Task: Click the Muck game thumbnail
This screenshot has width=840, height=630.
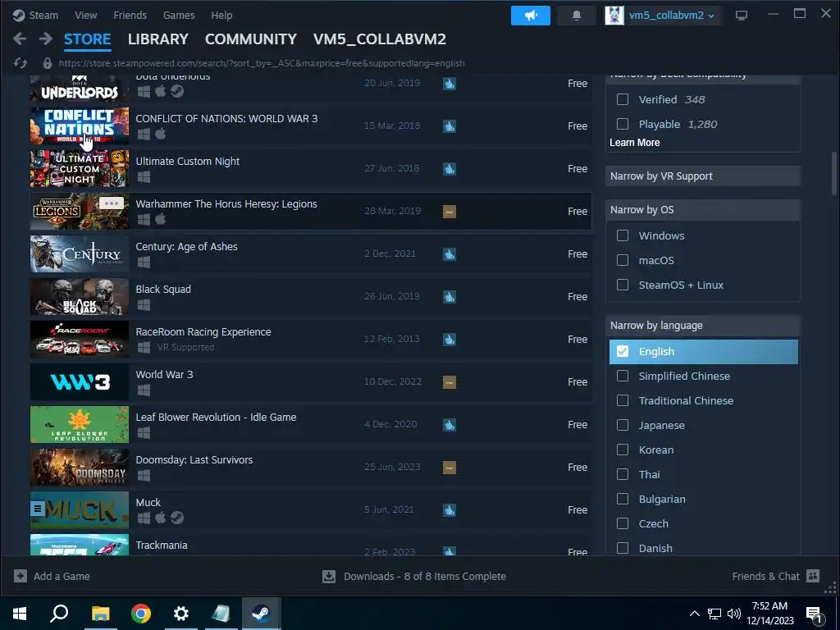Action: (x=80, y=510)
